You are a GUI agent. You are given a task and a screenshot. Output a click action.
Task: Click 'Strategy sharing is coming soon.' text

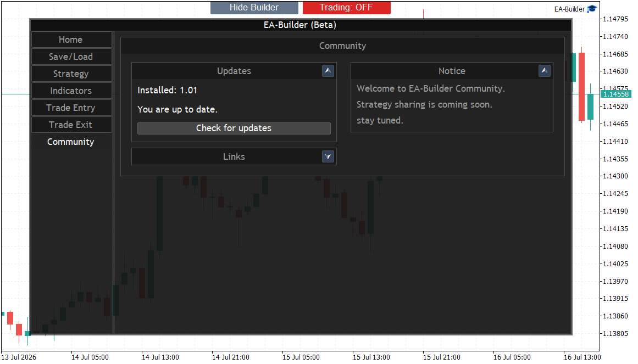pyautogui.click(x=424, y=104)
